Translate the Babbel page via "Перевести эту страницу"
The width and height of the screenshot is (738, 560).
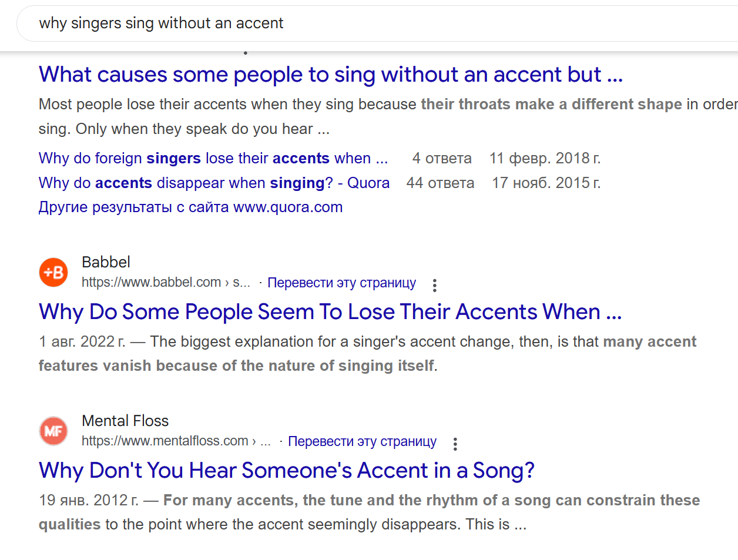click(341, 283)
